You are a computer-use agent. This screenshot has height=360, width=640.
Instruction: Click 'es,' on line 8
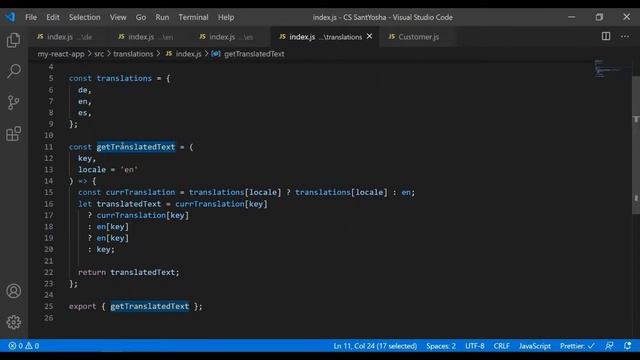click(x=85, y=113)
